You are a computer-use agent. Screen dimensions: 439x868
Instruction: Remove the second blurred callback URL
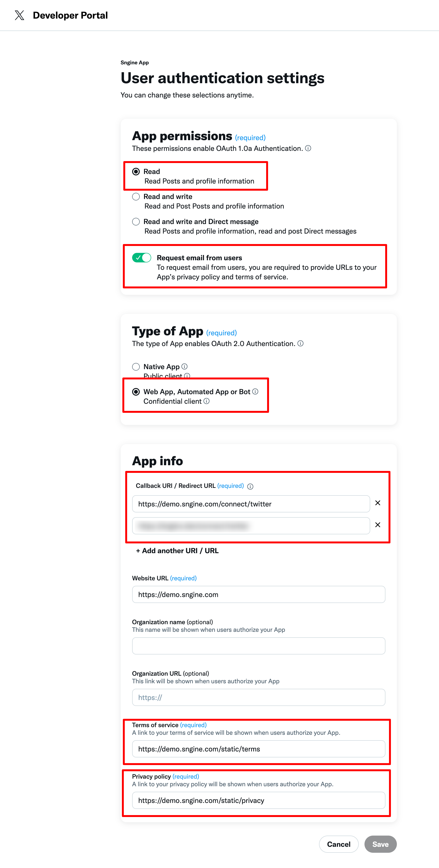click(378, 525)
